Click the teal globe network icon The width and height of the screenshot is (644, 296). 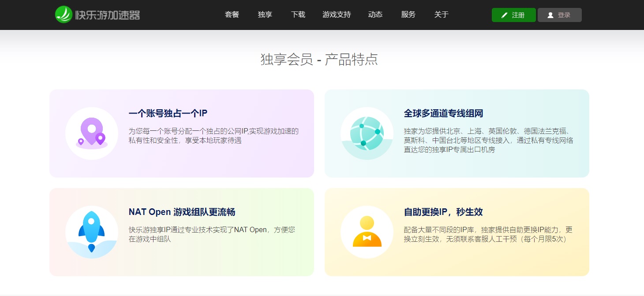point(367,133)
